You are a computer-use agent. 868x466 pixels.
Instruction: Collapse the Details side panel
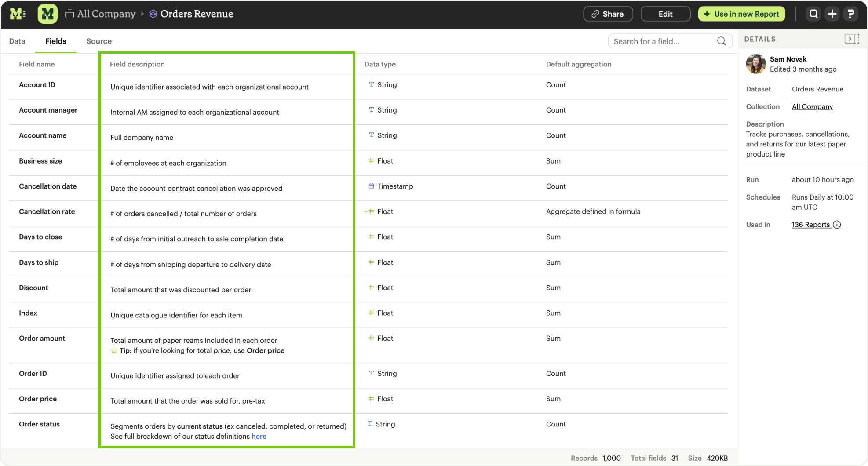[x=852, y=39]
